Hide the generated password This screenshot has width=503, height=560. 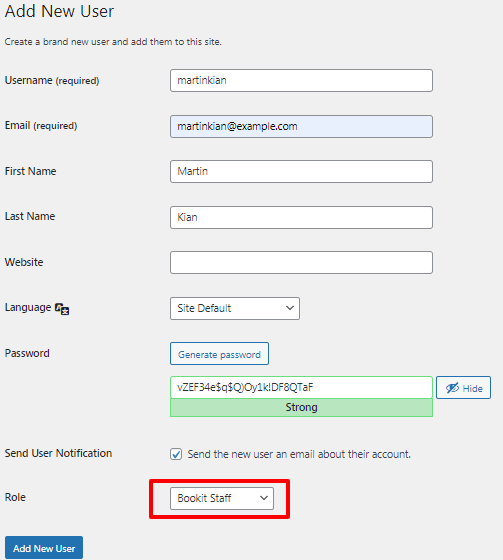[463, 388]
